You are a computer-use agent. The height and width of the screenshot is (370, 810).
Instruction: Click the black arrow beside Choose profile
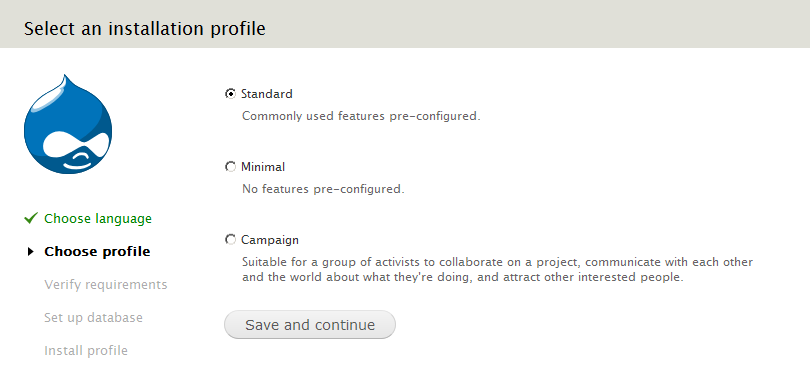(30, 252)
